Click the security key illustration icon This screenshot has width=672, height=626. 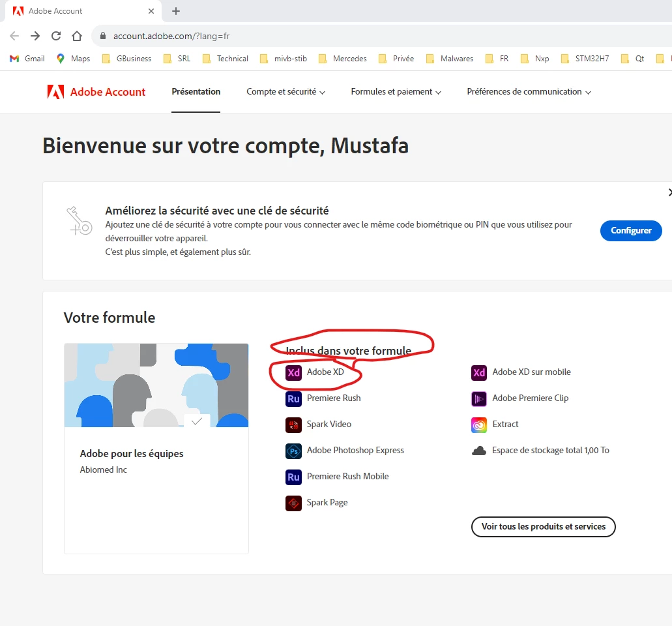click(80, 220)
